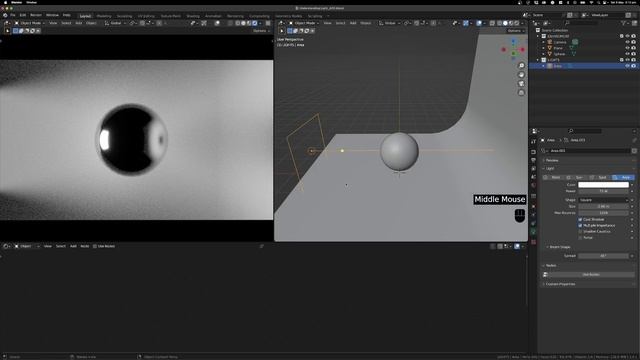Click the white light Color swatch
The width and height of the screenshot is (640, 360).
point(603,185)
